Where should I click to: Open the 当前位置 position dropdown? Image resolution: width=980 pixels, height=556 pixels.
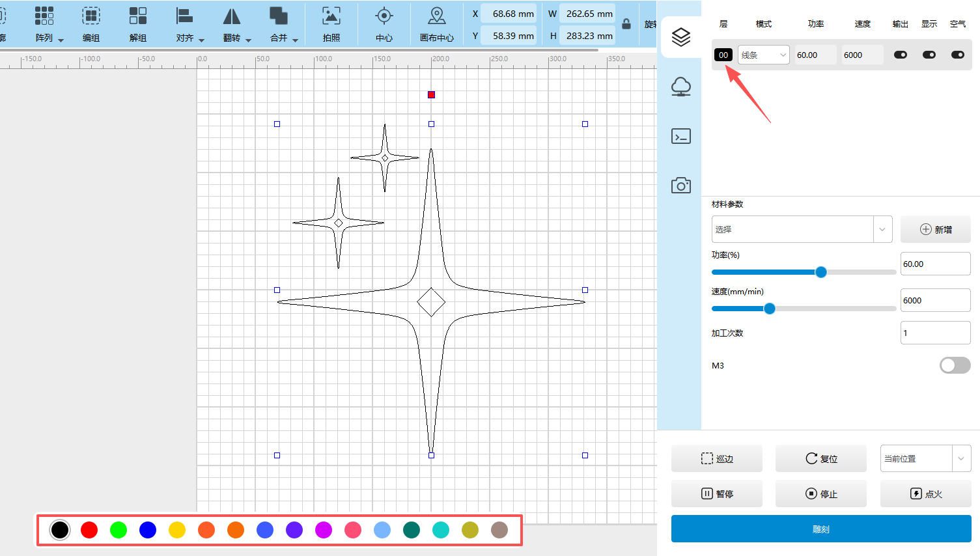click(925, 458)
